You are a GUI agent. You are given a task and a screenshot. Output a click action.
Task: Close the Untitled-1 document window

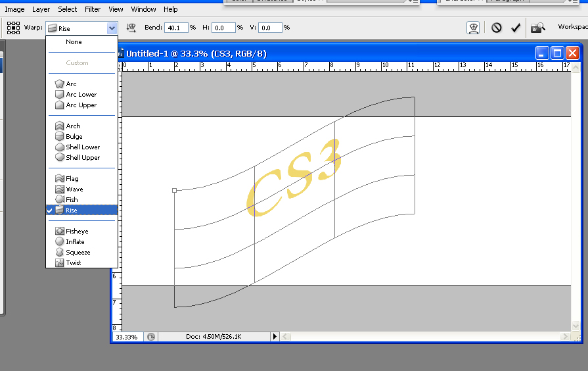click(x=573, y=53)
